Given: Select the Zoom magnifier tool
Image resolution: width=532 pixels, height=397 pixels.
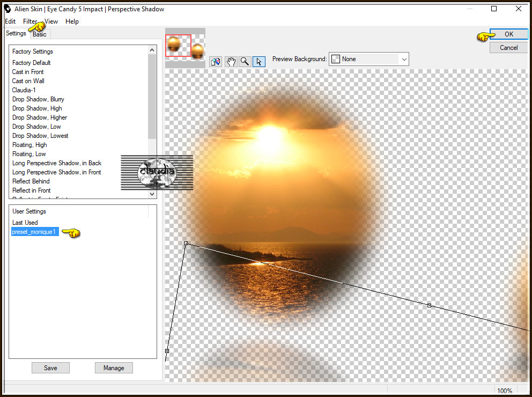Looking at the screenshot, I should (245, 61).
